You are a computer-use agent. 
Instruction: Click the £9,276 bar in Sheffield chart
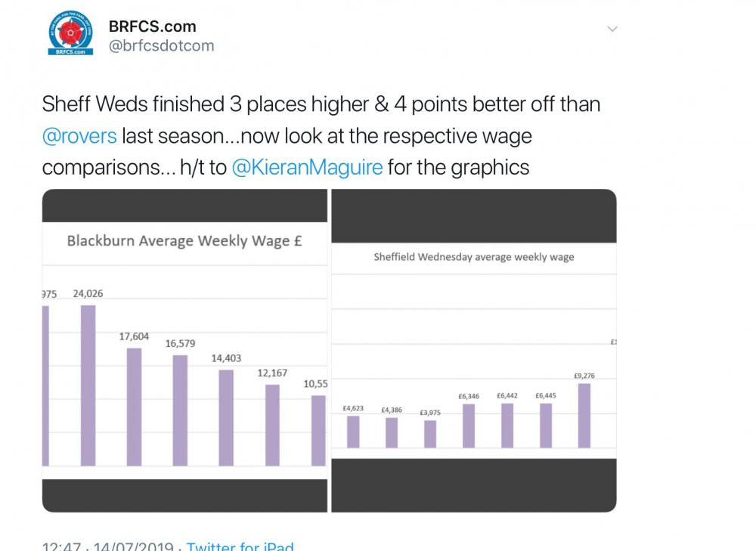click(584, 416)
